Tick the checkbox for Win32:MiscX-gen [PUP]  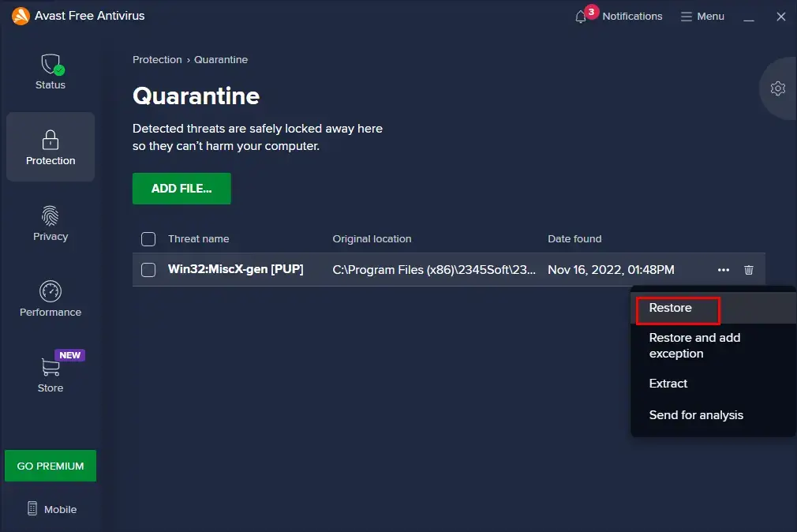point(148,270)
